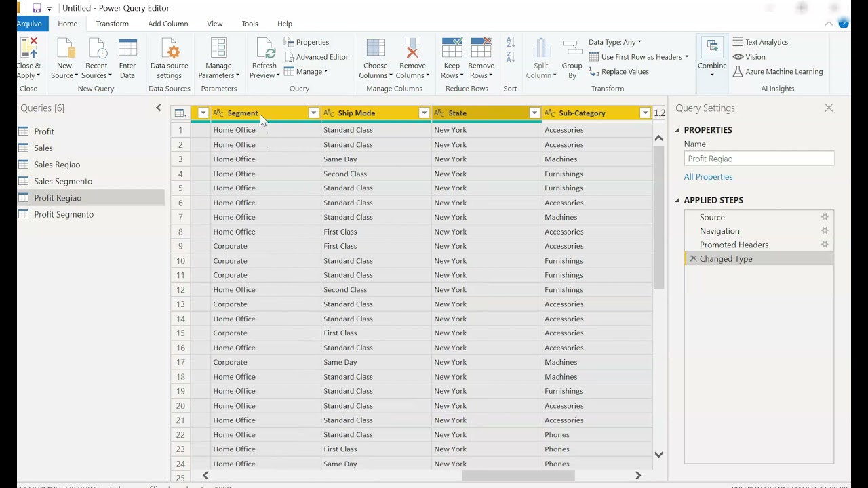This screenshot has height=488, width=868.
Task: Open the All Properties link
Action: click(708, 177)
